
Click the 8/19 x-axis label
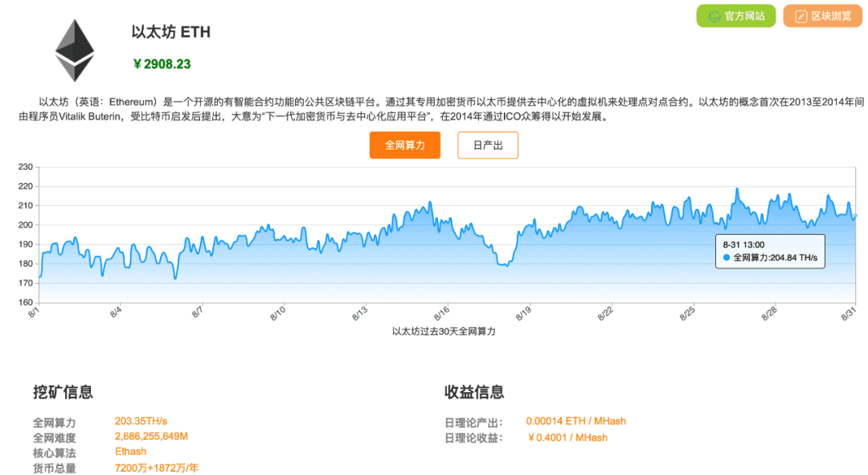pos(524,314)
